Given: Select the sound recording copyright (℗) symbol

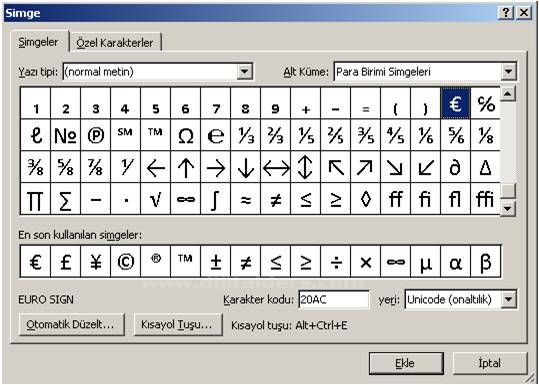Looking at the screenshot, I should pyautogui.click(x=95, y=135).
